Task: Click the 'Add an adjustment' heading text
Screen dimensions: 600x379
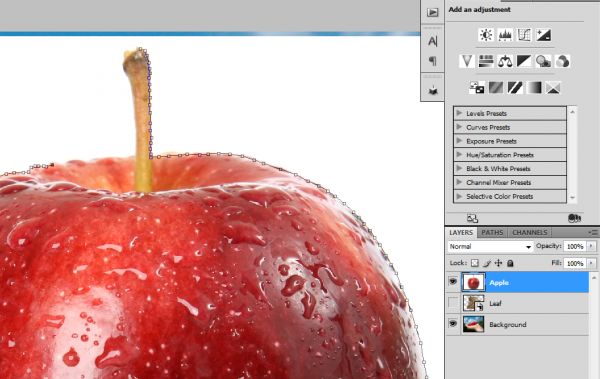Action: click(479, 10)
